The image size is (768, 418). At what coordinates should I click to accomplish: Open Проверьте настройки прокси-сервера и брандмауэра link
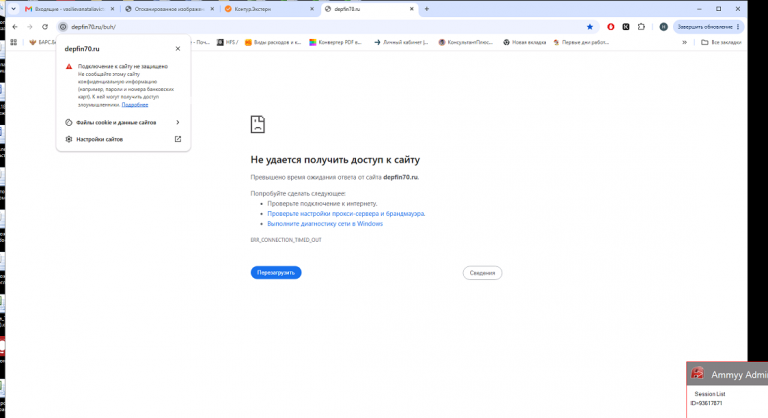click(346, 214)
